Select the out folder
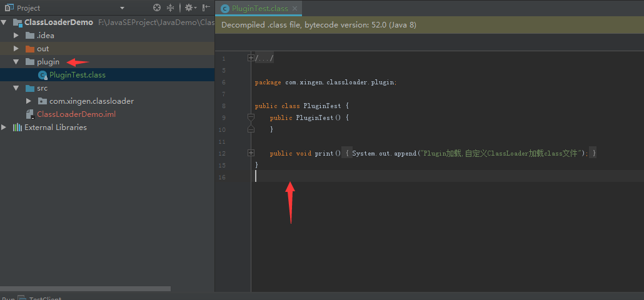The image size is (644, 300). point(43,48)
